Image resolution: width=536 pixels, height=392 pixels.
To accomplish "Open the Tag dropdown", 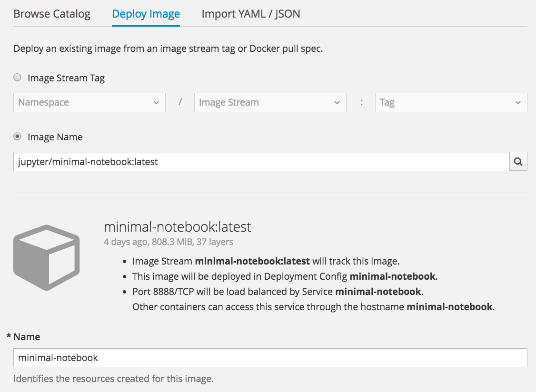I will (451, 102).
